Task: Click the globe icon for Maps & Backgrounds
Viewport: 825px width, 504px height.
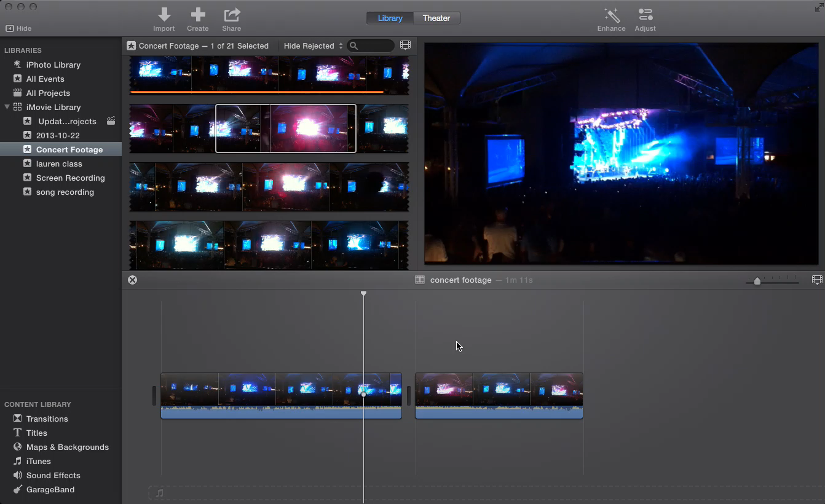Action: click(x=17, y=447)
